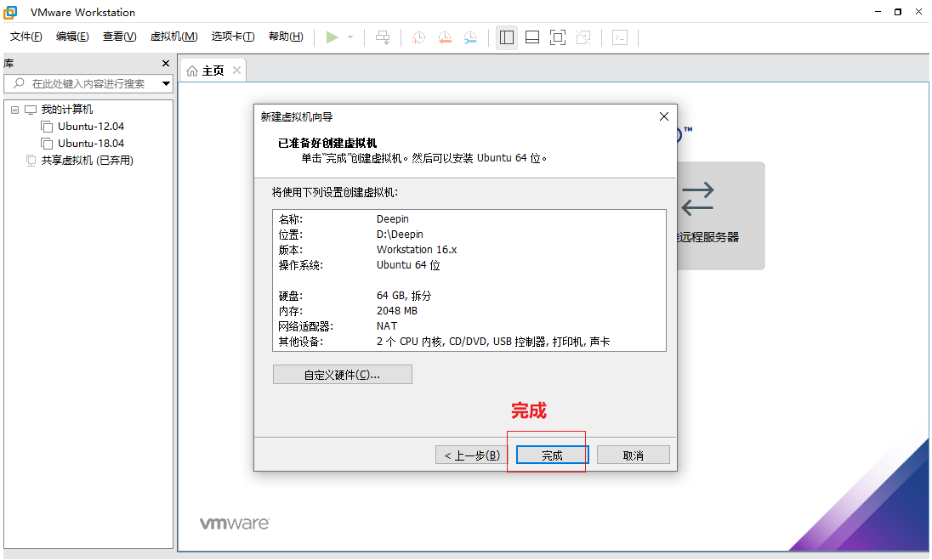Select 我的计算机 in the library tree
This screenshot has width=932, height=560.
click(x=67, y=110)
